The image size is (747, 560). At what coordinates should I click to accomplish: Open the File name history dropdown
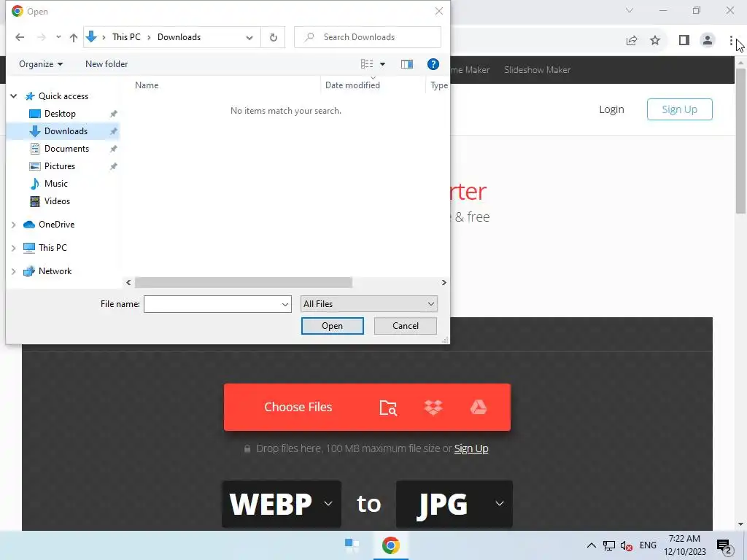pos(285,304)
